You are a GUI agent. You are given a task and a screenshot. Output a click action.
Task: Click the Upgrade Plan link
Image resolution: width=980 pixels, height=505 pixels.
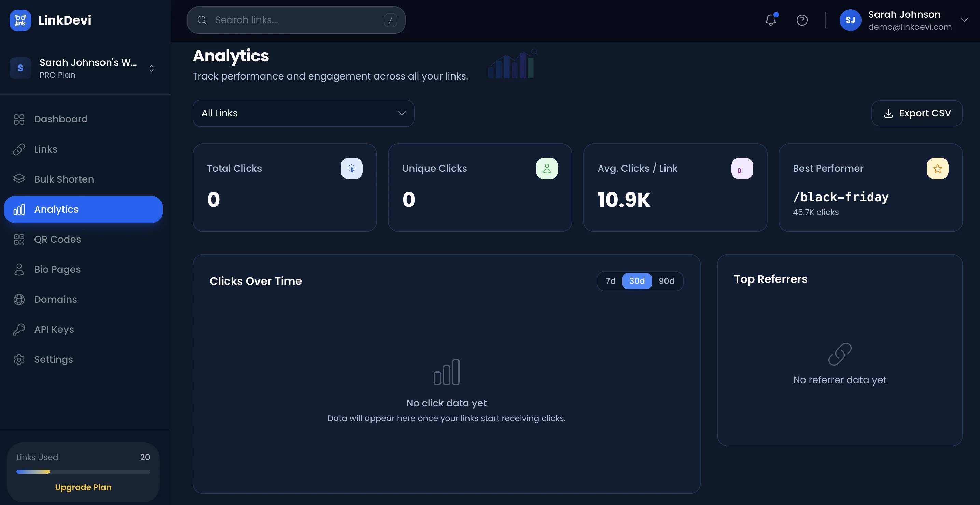83,487
